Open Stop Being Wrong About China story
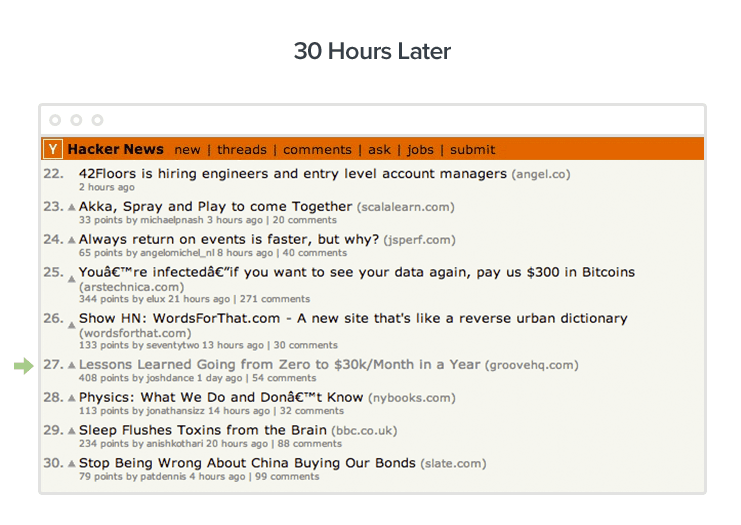The width and height of the screenshot is (741, 525). pos(247,463)
